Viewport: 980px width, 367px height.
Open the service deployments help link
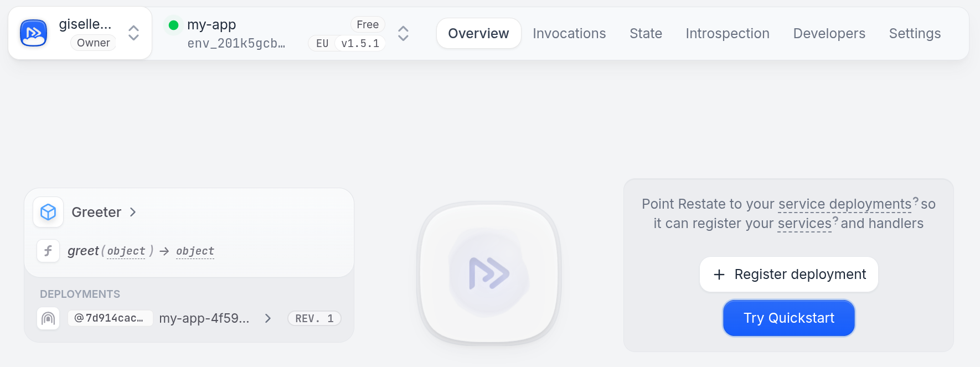coord(845,204)
